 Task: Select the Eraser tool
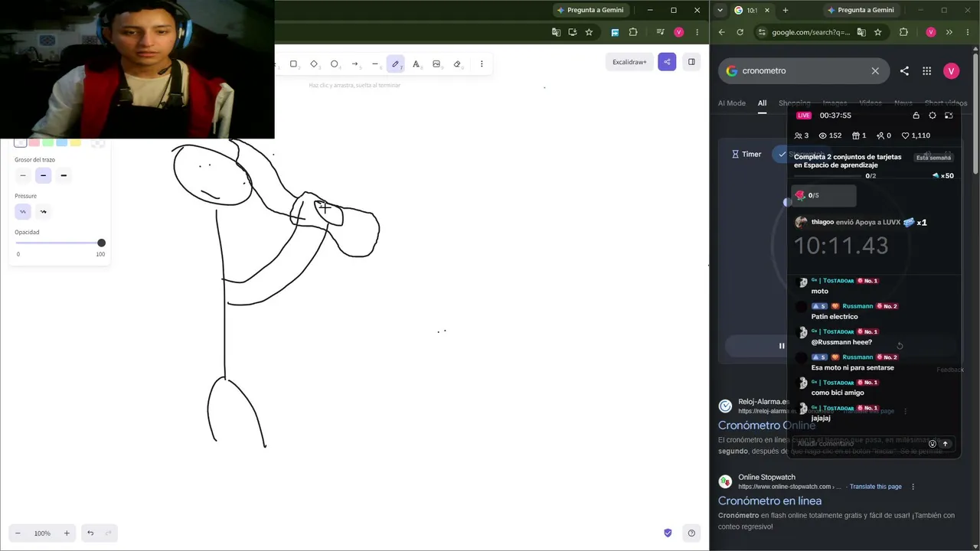coord(457,64)
